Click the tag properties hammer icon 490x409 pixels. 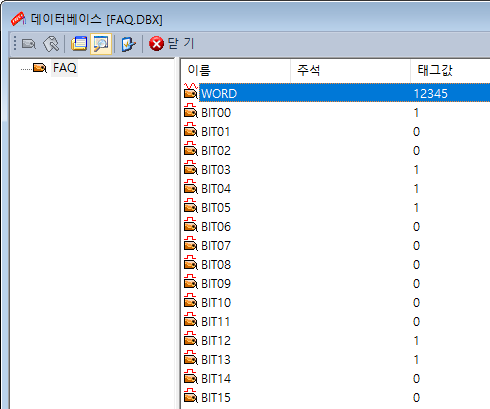click(51, 44)
